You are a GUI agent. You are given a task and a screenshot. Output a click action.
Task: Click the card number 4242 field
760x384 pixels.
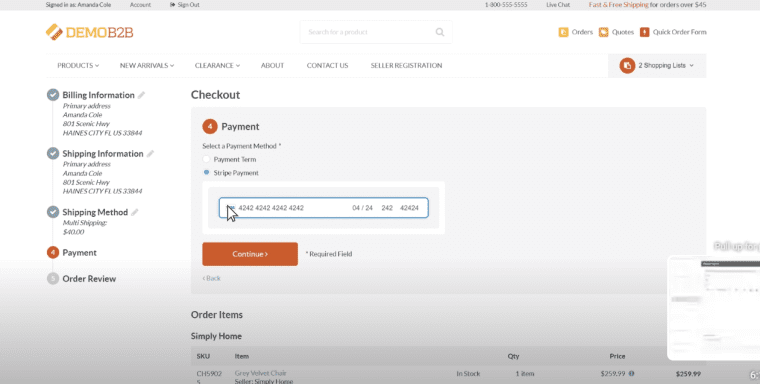point(271,208)
